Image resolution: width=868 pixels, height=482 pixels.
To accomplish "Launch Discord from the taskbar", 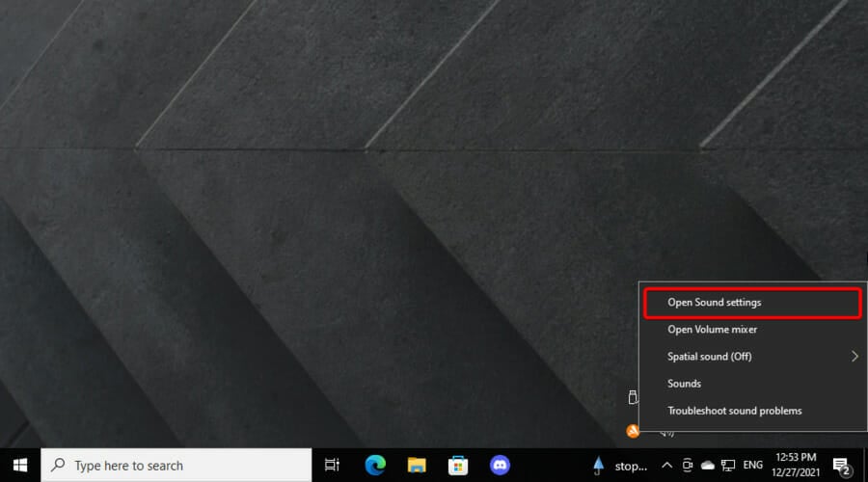I will click(x=500, y=466).
